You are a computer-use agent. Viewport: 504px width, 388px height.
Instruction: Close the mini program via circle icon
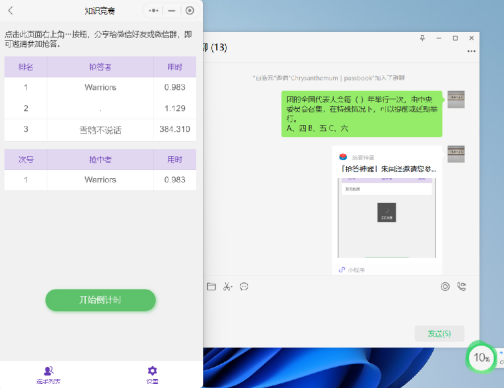[x=190, y=11]
